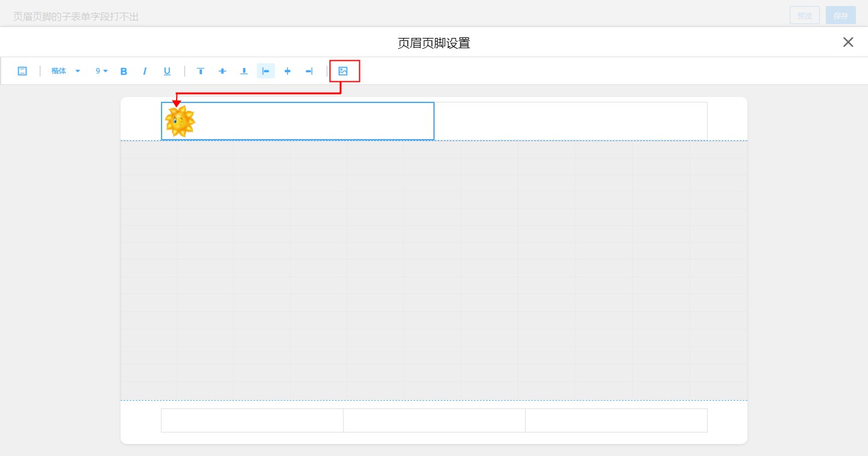Image resolution: width=868 pixels, height=456 pixels.
Task: Select left horizontal alignment
Action: pos(266,71)
